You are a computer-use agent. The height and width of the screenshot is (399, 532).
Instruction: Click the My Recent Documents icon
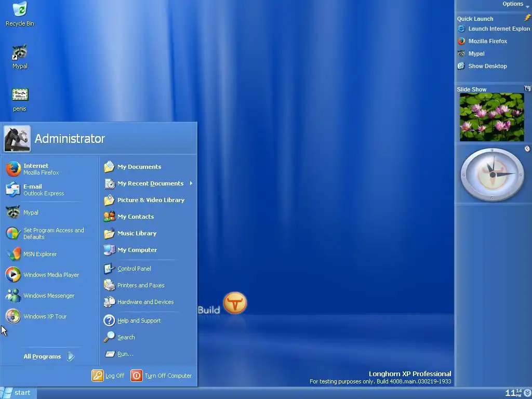coord(109,183)
